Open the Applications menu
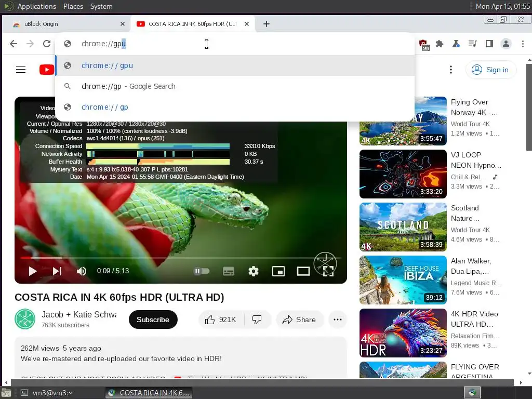Screen dimensions: 532x399 coord(37,6)
